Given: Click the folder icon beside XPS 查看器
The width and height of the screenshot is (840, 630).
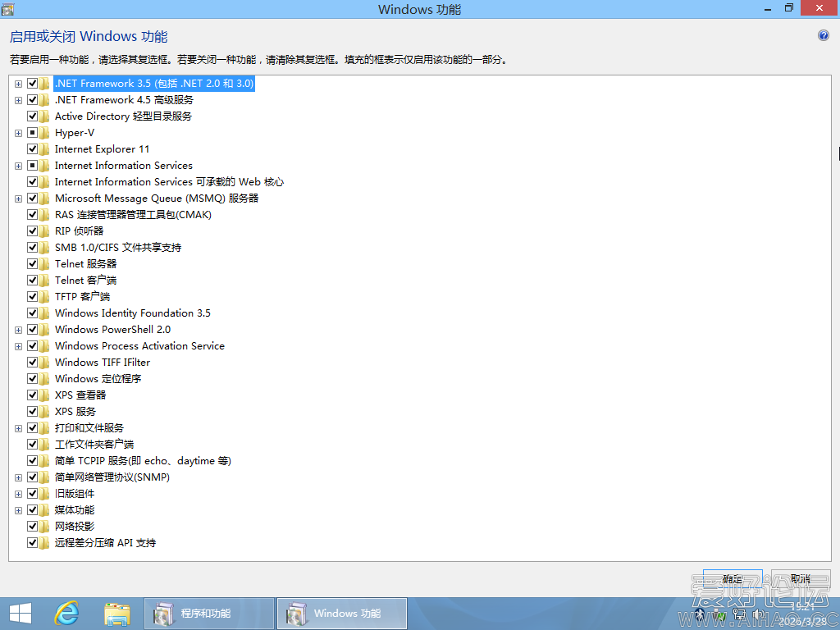Looking at the screenshot, I should click(44, 395).
